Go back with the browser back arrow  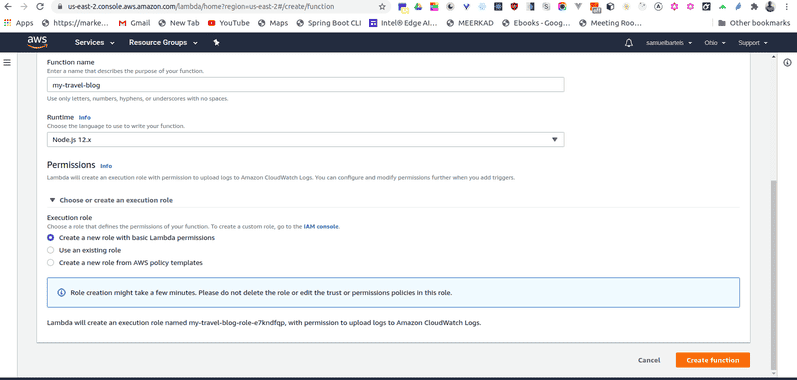pyautogui.click(x=8, y=7)
